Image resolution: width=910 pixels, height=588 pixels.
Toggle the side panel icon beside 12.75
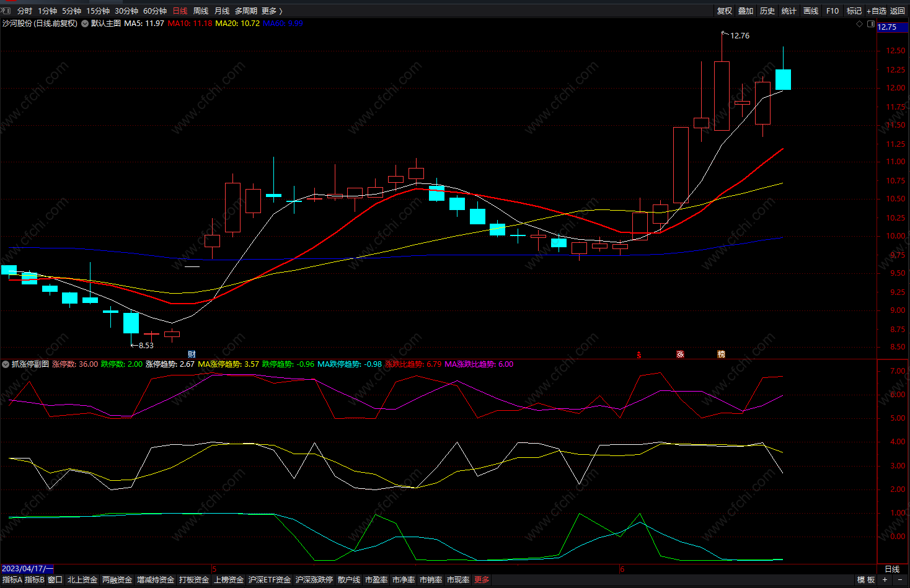tap(871, 24)
